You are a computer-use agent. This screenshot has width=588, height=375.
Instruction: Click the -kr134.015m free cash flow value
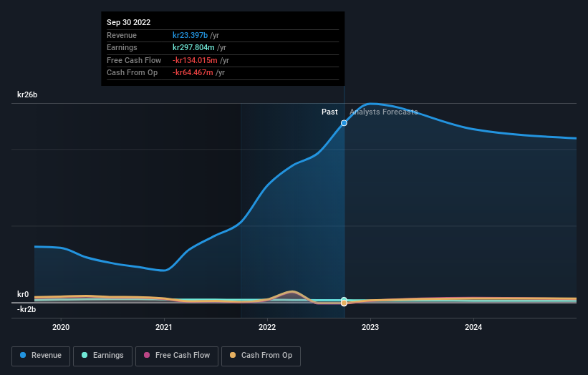point(195,60)
